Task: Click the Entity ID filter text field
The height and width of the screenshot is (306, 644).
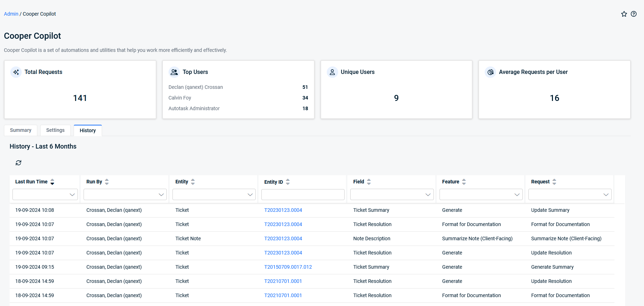Action: pos(303,194)
